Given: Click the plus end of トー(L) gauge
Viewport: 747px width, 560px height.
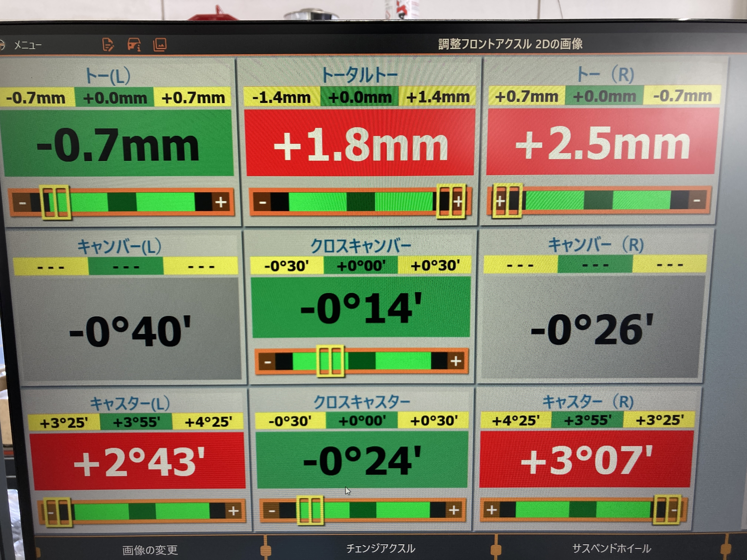Looking at the screenshot, I should coord(221,202).
